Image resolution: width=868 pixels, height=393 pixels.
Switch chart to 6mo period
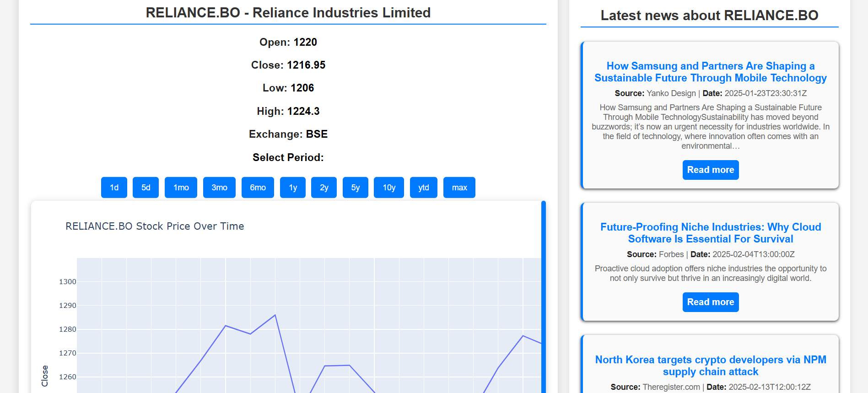(258, 188)
